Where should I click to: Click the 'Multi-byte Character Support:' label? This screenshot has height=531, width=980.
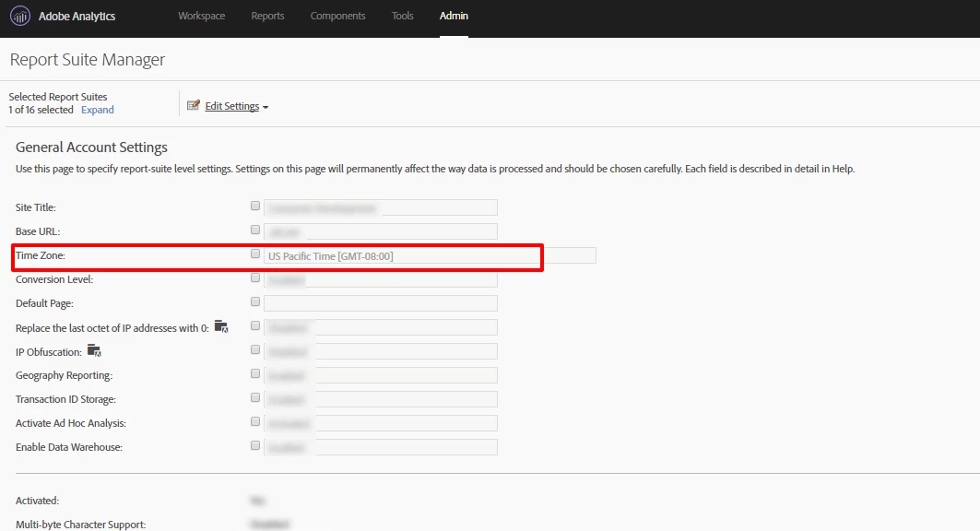click(80, 525)
